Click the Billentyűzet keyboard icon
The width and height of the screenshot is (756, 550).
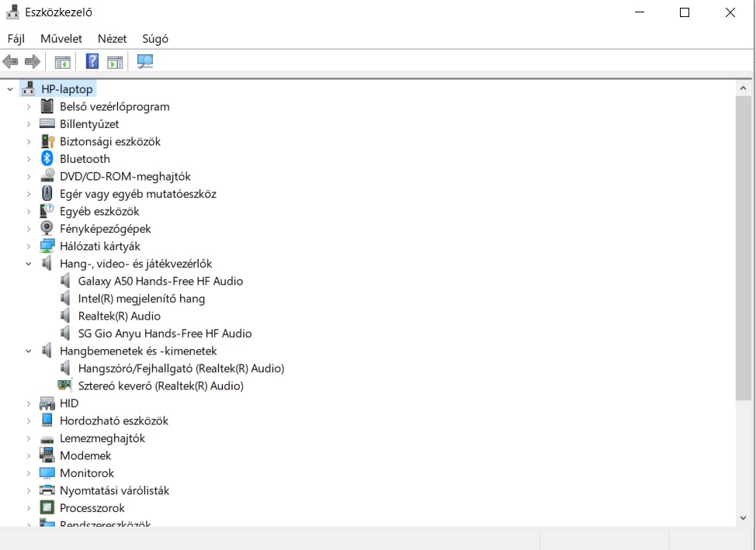coord(47,123)
